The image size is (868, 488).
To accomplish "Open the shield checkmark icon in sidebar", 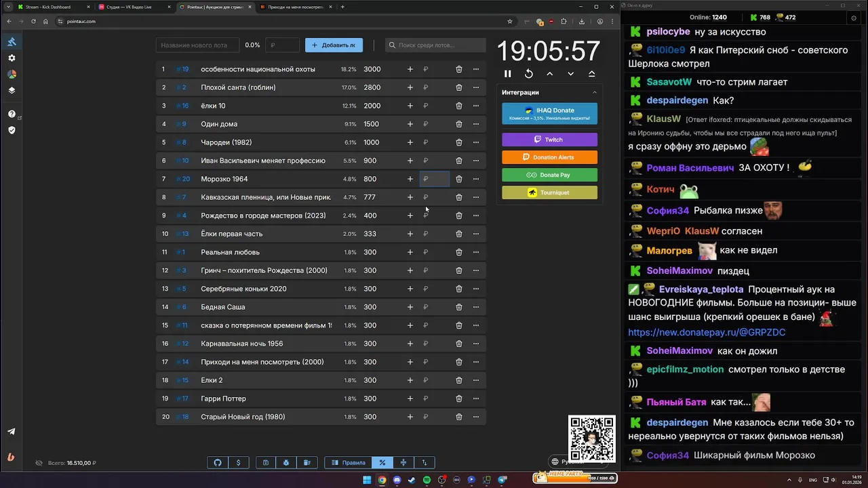I will coord(12,130).
